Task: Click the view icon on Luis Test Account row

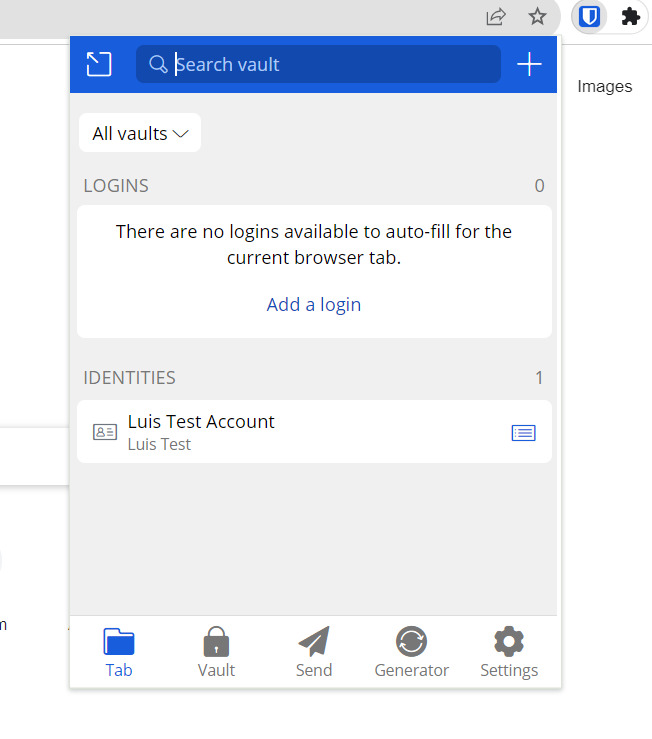Action: (524, 433)
